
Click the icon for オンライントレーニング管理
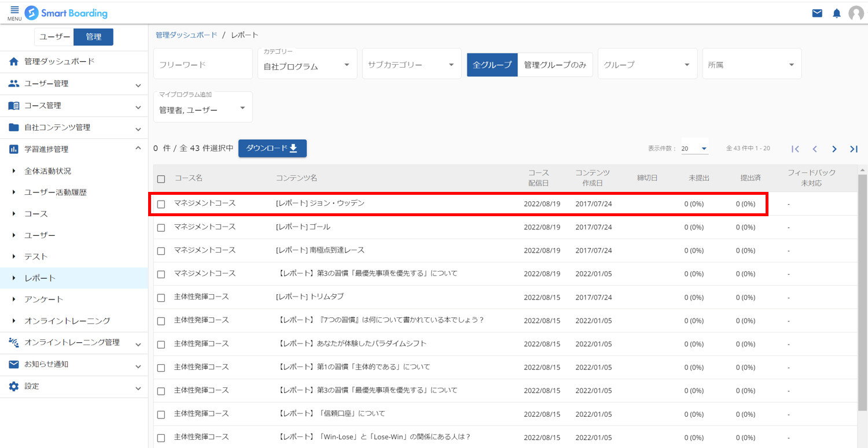(14, 342)
